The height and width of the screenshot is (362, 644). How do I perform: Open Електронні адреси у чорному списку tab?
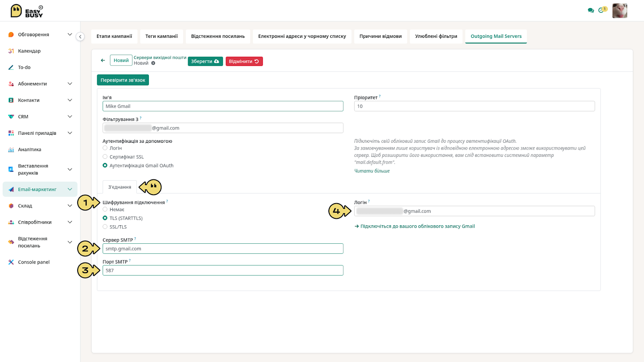click(x=302, y=36)
